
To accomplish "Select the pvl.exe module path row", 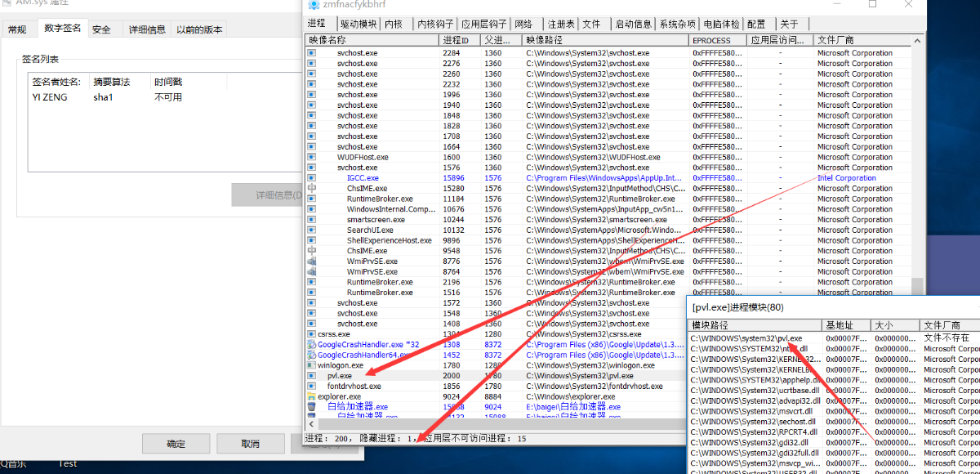I will pos(835,338).
